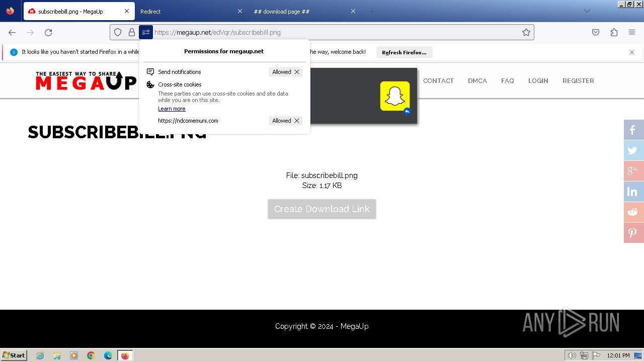Click the network tray icon
644x362 pixels.
pyautogui.click(x=584, y=355)
